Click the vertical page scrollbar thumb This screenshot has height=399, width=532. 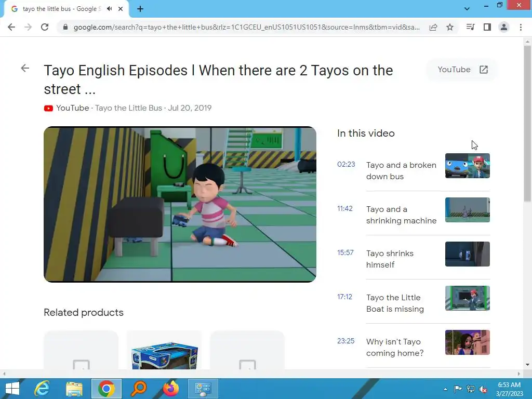point(527,124)
